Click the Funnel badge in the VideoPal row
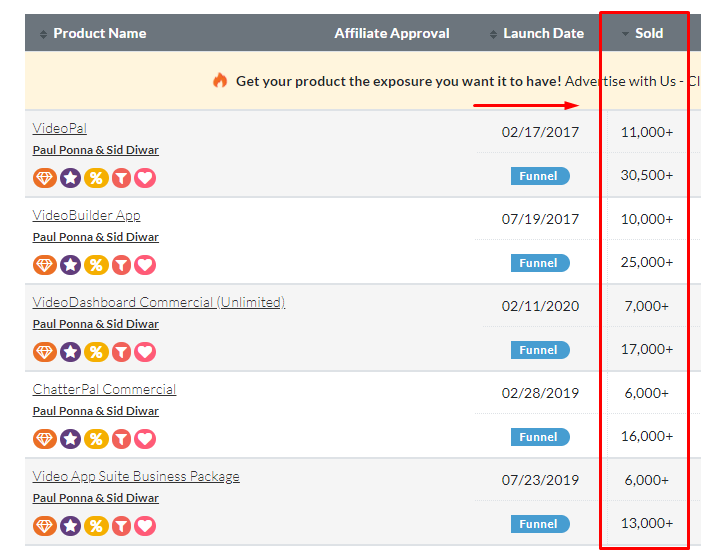Screen dimensions: 701x558 (x=540, y=176)
